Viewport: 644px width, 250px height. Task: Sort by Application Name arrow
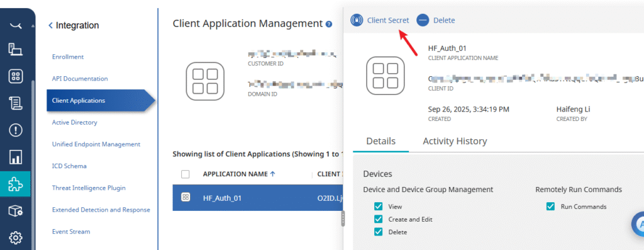point(273,174)
